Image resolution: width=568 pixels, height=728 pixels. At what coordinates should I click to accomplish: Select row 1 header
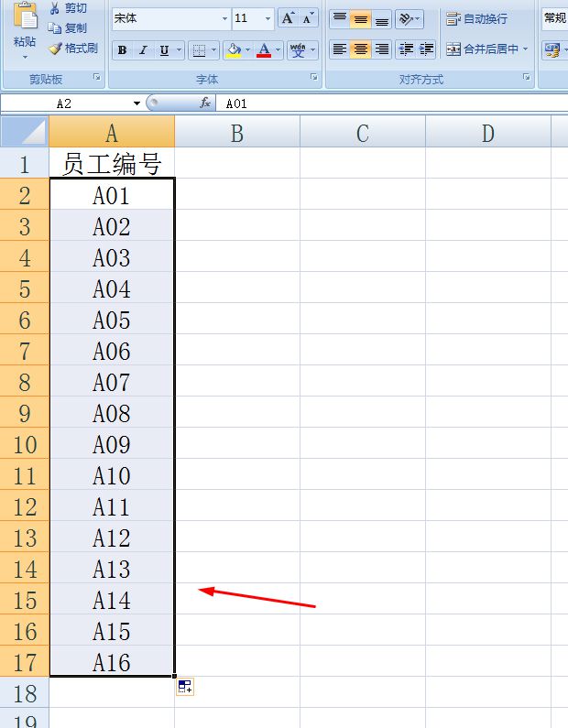(x=24, y=163)
